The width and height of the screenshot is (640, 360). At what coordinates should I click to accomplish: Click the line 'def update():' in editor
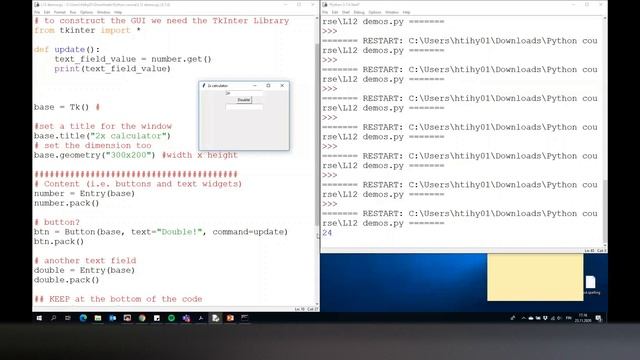(67, 49)
